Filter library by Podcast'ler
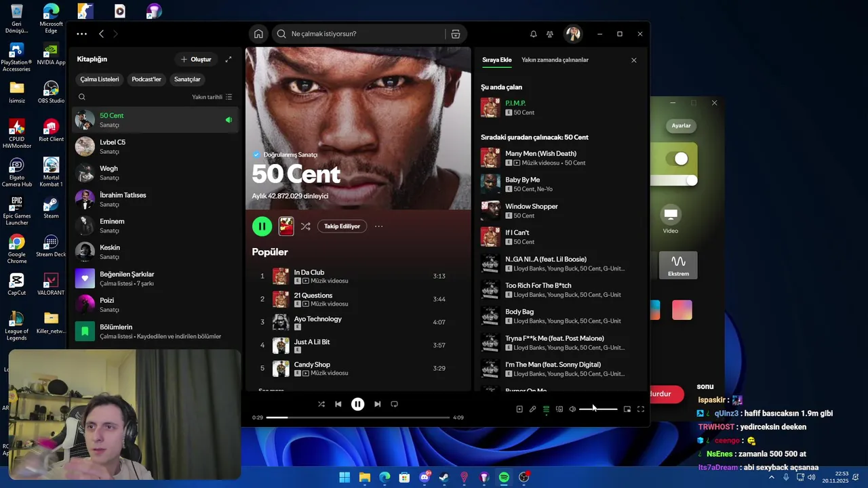 (x=146, y=79)
